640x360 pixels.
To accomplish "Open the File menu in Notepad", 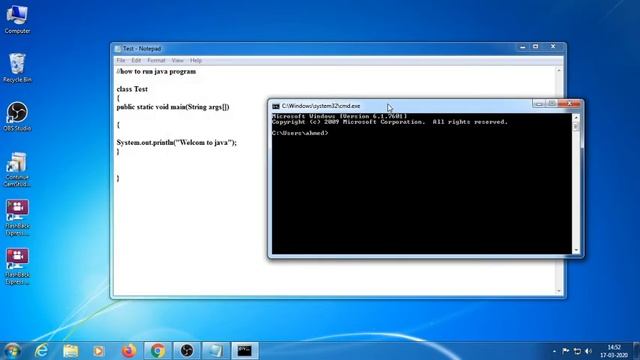I will (x=121, y=60).
